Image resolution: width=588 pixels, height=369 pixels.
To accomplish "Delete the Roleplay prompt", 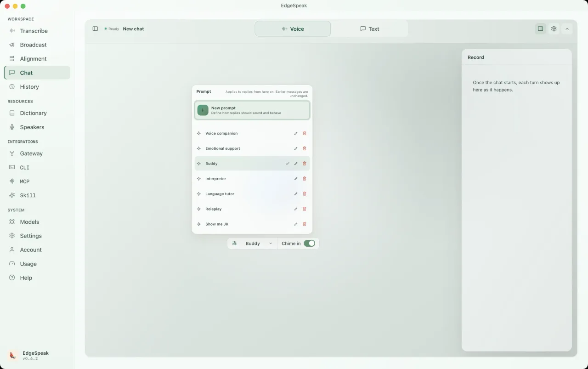I will point(305,209).
